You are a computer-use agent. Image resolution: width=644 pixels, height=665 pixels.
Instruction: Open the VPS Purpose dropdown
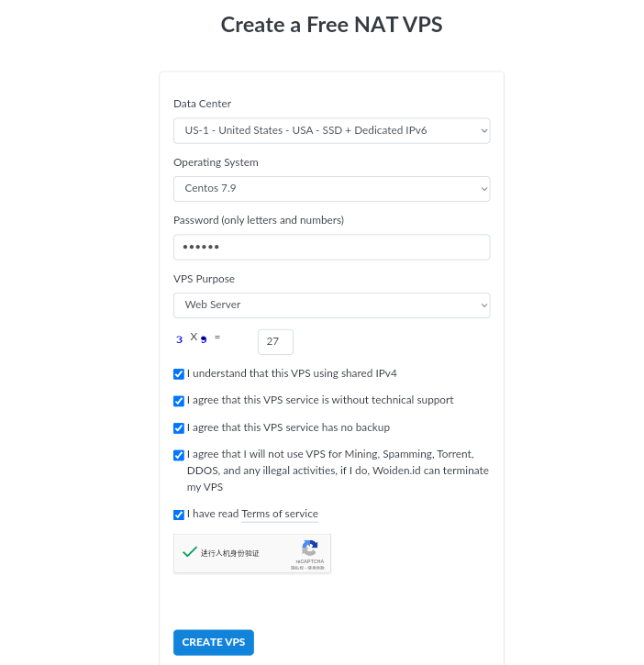pos(331,305)
